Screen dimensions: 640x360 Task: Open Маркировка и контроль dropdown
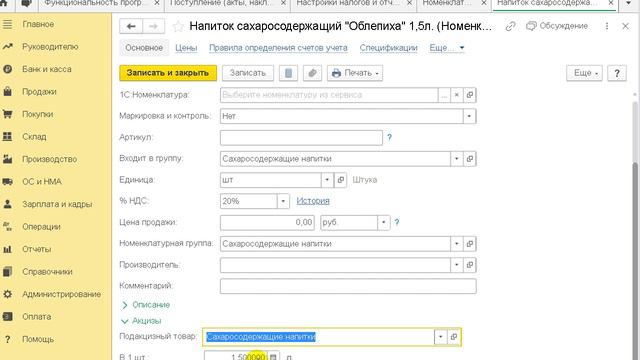[469, 116]
